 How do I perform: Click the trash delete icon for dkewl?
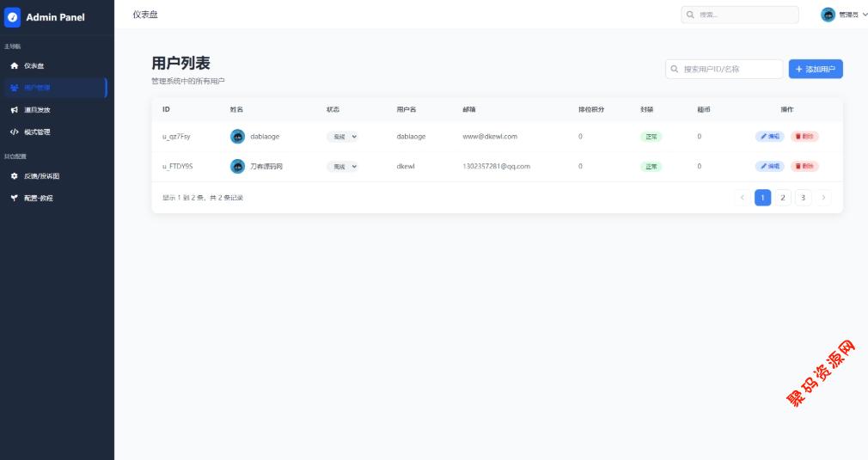(x=798, y=166)
